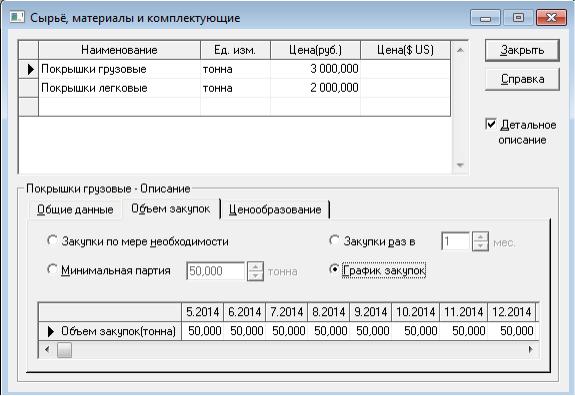Click the Цена(руб.) column header
The width and height of the screenshot is (575, 396).
pyautogui.click(x=315, y=50)
